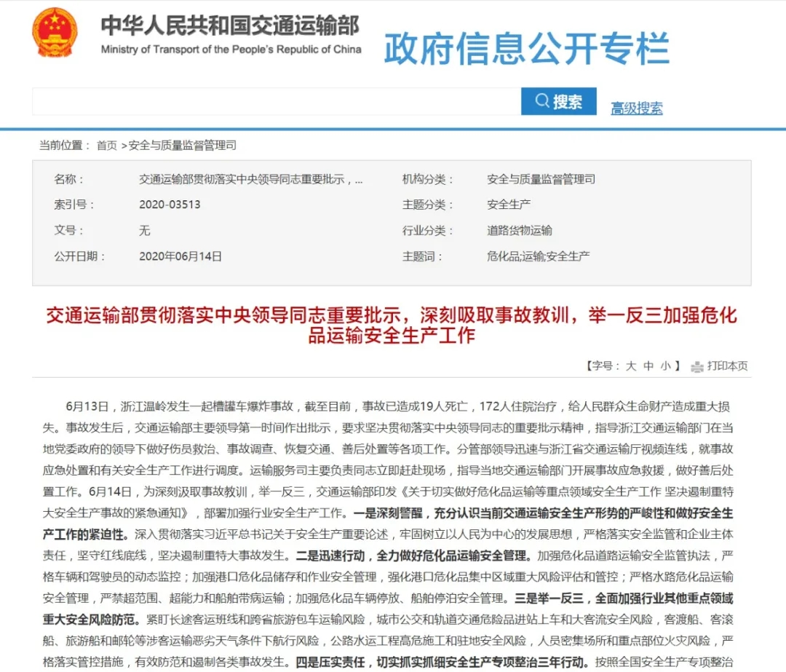Click 安全与质量监督管理司 beside 机构分类
Screen dimensions: 786x672
click(x=541, y=179)
